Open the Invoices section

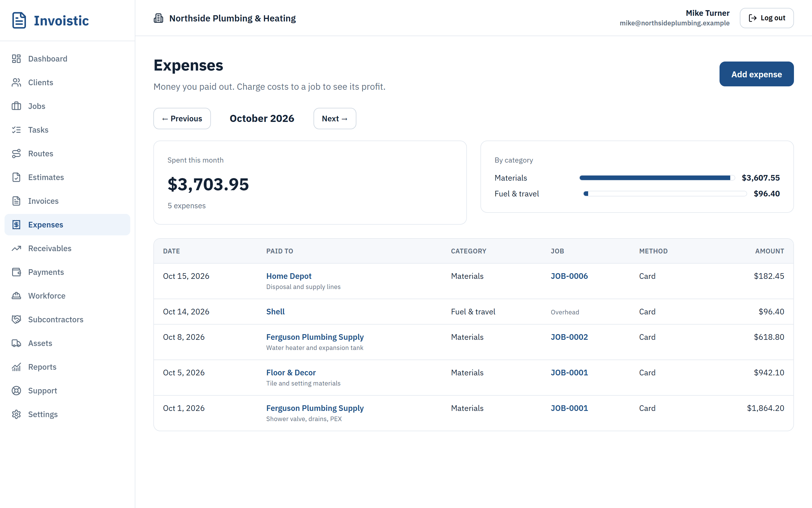pos(67,201)
